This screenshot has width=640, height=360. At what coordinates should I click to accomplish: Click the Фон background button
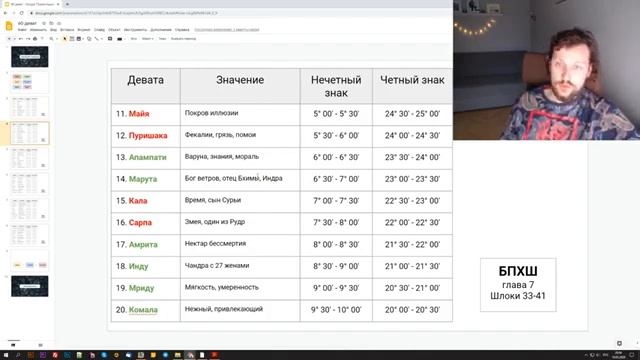133,39
